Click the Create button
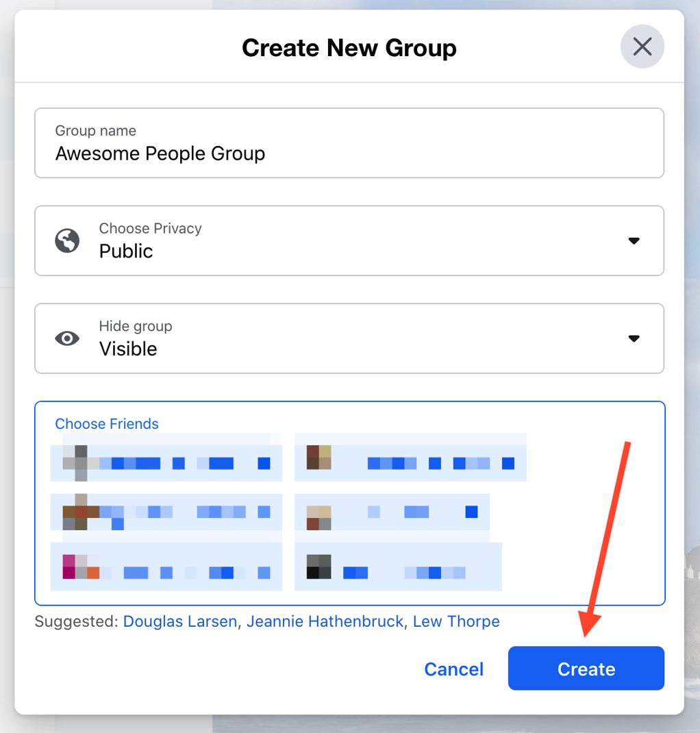Screen dimensions: 700x733 point(586,669)
